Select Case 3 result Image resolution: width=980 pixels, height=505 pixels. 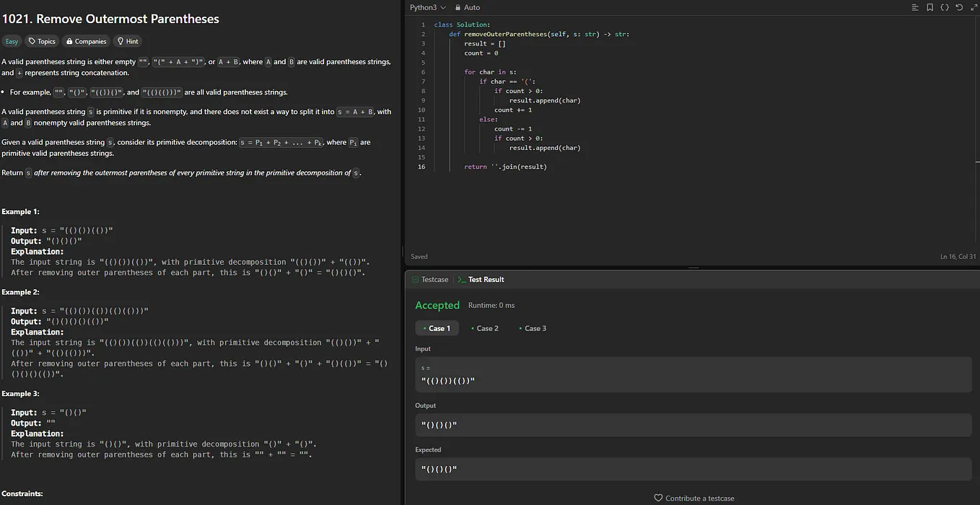[532, 328]
